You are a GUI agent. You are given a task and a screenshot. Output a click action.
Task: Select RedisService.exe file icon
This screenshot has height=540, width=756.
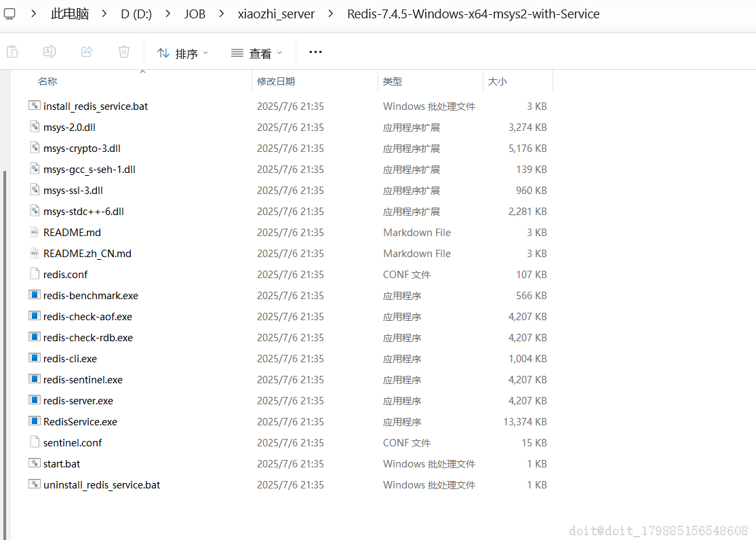(34, 421)
